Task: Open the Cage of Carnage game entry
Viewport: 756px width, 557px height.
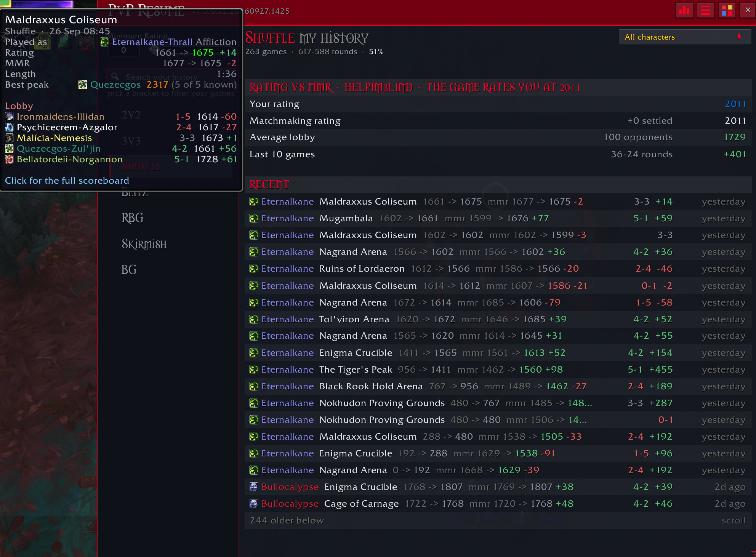Action: (x=498, y=504)
